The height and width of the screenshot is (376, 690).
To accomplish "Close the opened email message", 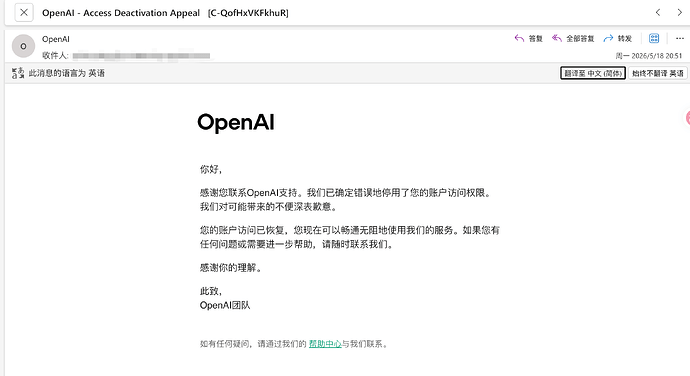I will click(24, 12).
